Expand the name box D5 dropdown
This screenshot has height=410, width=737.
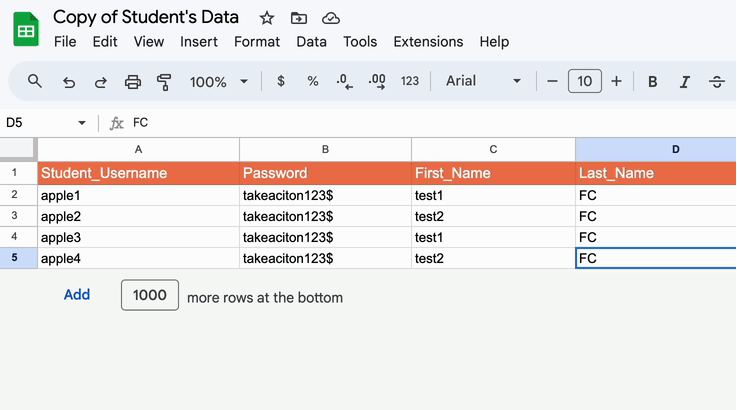(82, 123)
